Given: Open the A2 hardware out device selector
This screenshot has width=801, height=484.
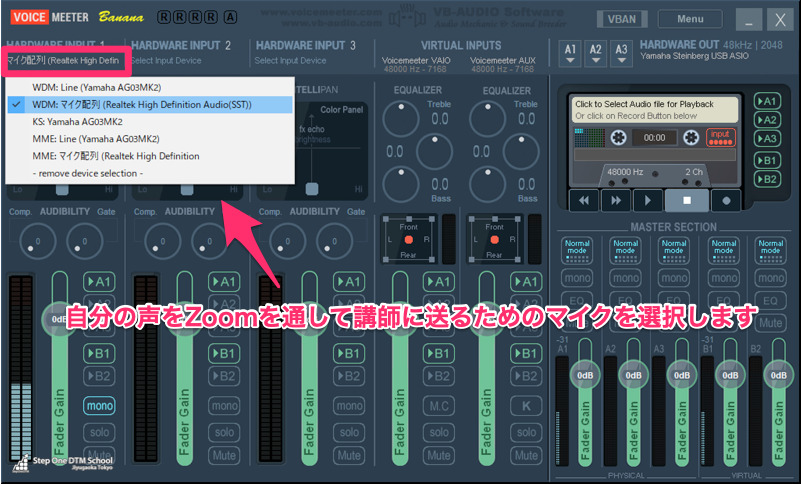Looking at the screenshot, I should tap(595, 54).
